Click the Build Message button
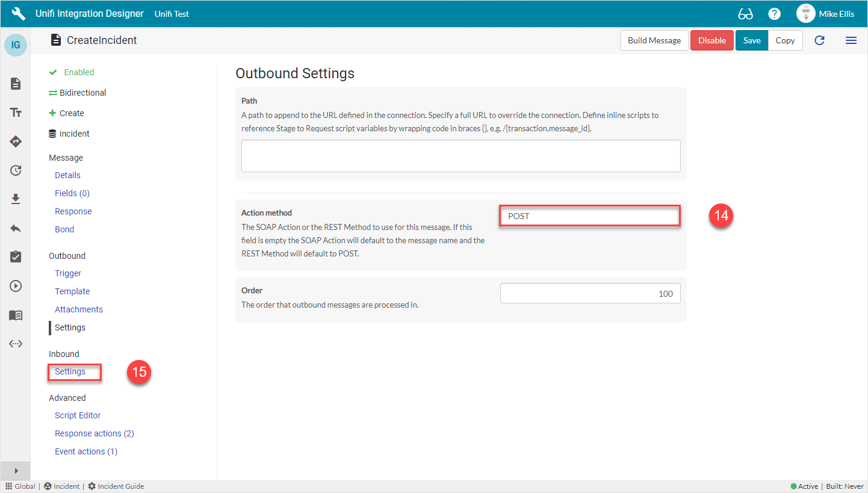Screen dimensions: 868x493 coord(654,40)
